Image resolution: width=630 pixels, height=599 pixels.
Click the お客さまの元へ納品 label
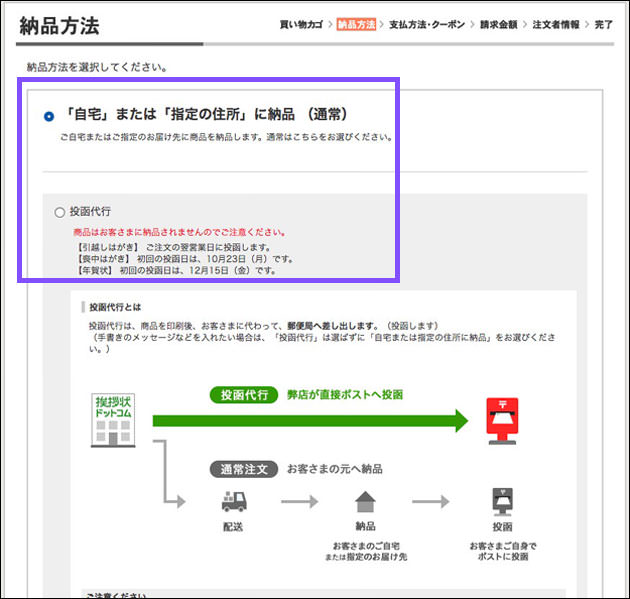[x=335, y=469]
